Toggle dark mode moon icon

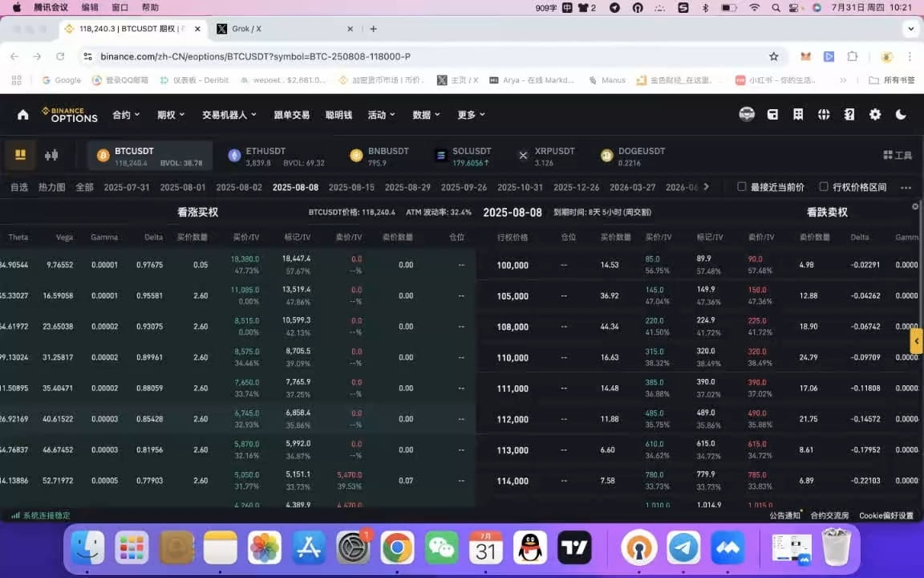(901, 115)
